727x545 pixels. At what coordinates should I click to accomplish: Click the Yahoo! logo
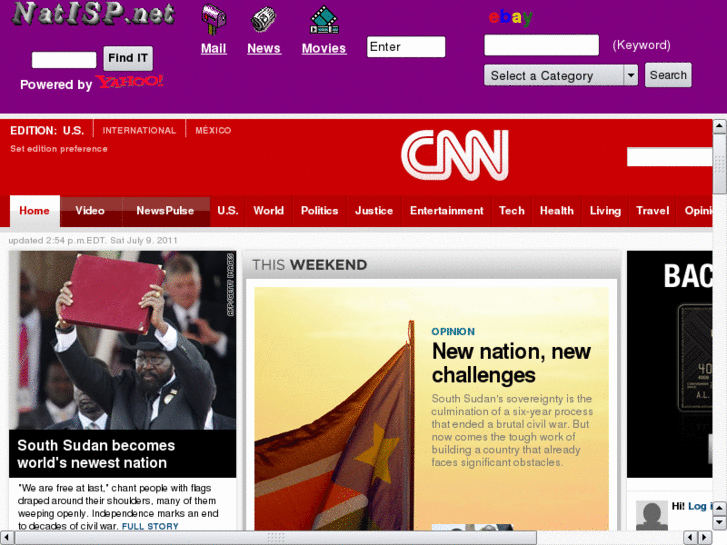[129, 82]
